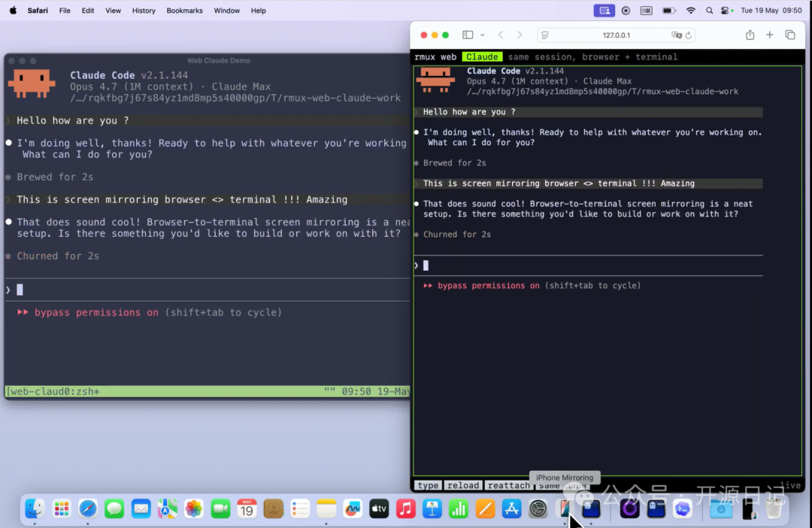Open Photos from the Dock
This screenshot has height=528, width=812.
click(x=194, y=509)
